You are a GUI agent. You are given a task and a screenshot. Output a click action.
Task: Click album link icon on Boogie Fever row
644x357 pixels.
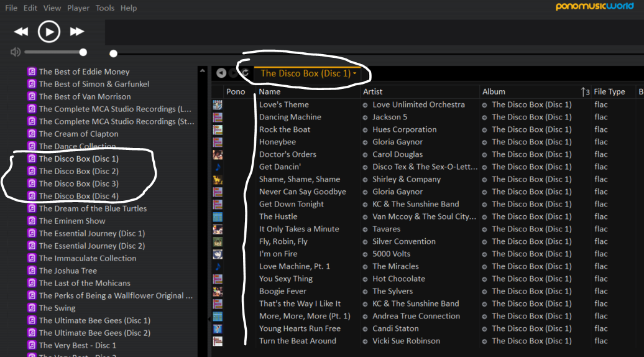pos(485,292)
